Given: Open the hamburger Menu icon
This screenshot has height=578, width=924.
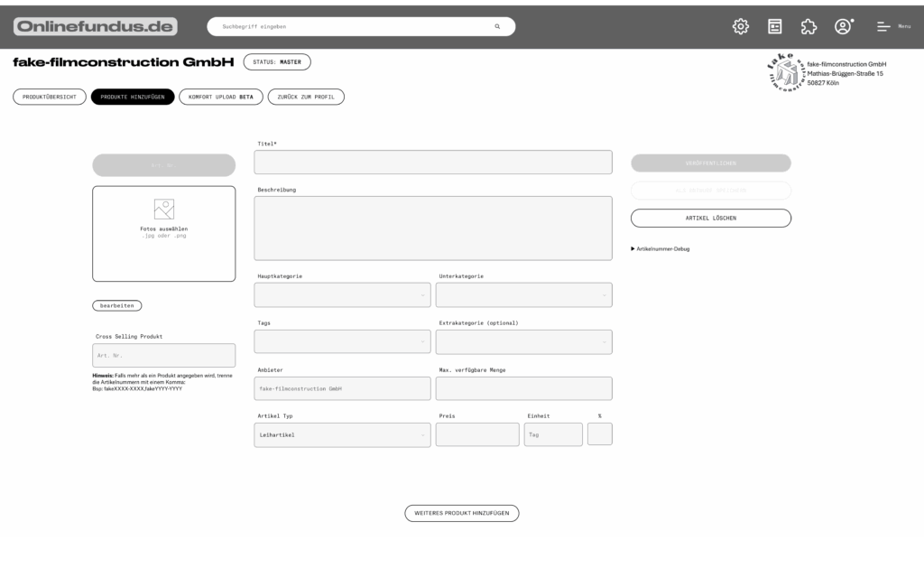Looking at the screenshot, I should 884,27.
